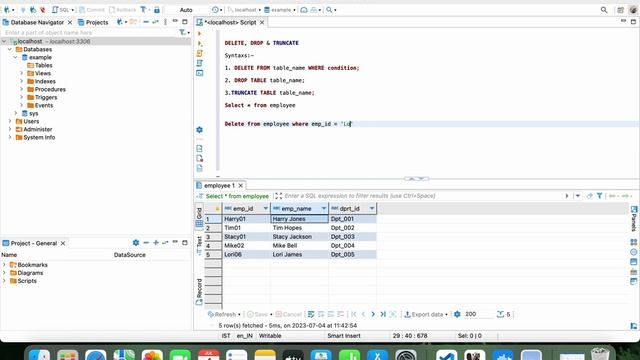
Task: Click the settings gear in editor left gutter
Action: (x=199, y=130)
